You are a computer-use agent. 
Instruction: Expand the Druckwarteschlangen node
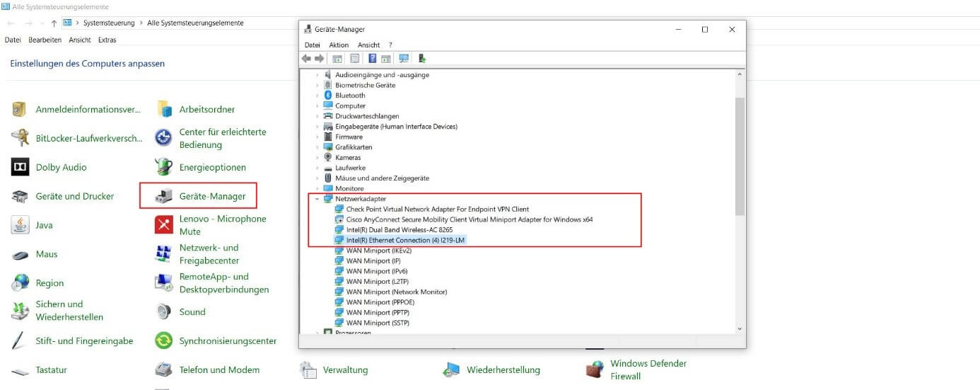click(x=317, y=116)
